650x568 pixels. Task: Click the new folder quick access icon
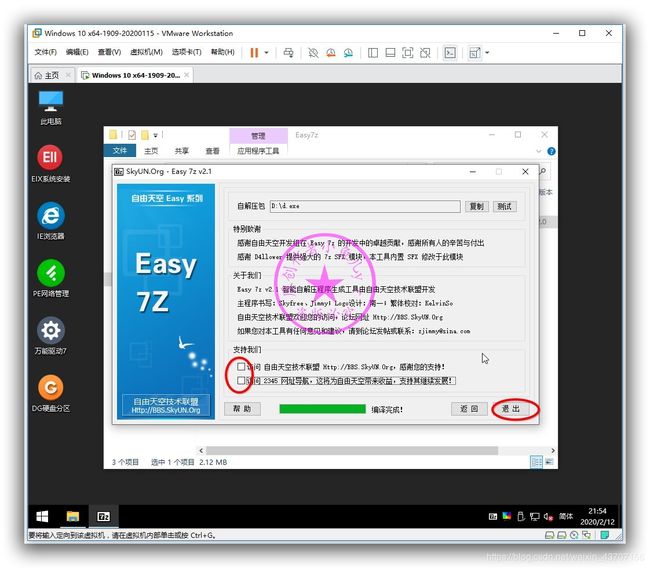(x=145, y=135)
